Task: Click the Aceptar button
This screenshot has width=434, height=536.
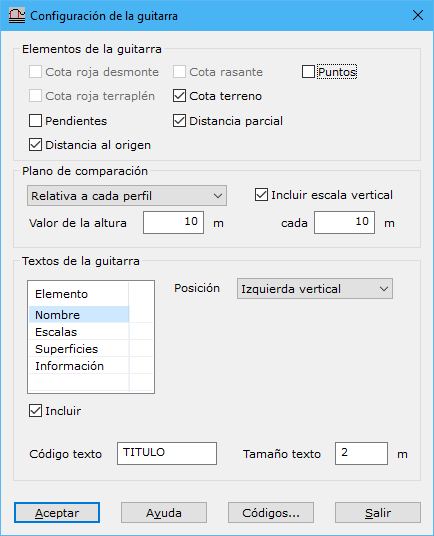Action: tap(57, 512)
